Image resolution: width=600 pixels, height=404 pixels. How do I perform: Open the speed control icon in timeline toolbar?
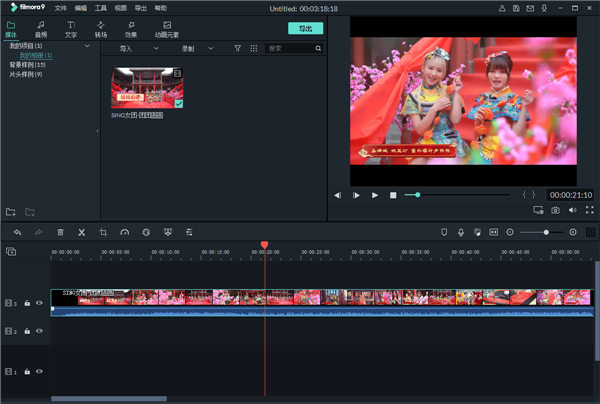125,232
